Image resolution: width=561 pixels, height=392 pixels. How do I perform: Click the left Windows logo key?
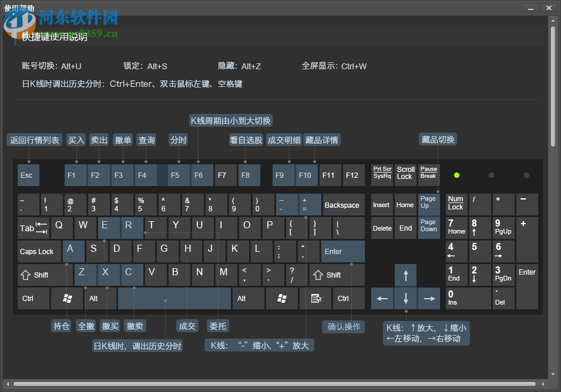pos(68,298)
